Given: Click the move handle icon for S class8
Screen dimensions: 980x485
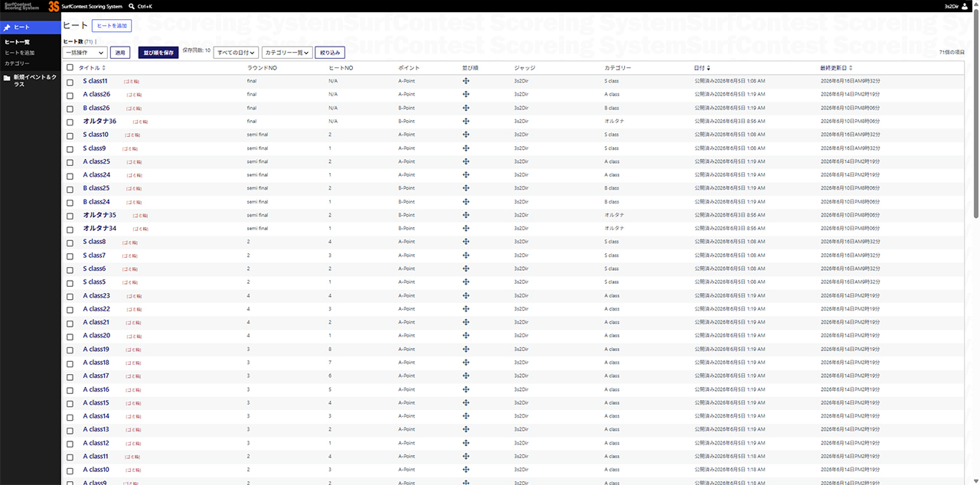Looking at the screenshot, I should click(465, 242).
